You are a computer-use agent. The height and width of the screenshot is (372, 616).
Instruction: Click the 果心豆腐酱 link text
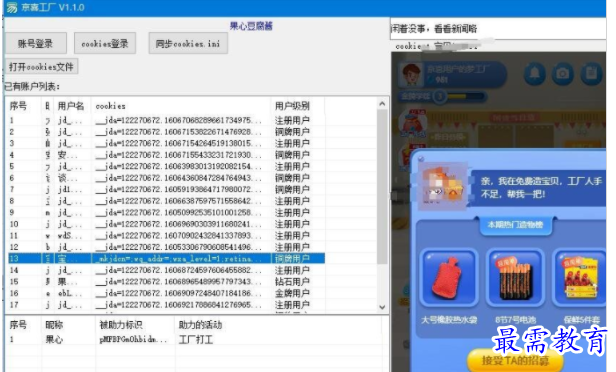(251, 26)
